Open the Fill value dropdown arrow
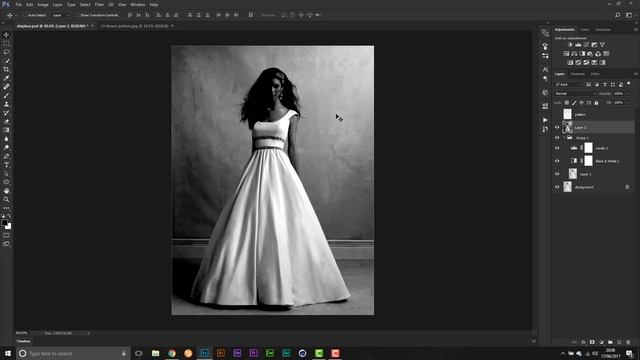The image size is (640, 360). (x=628, y=102)
